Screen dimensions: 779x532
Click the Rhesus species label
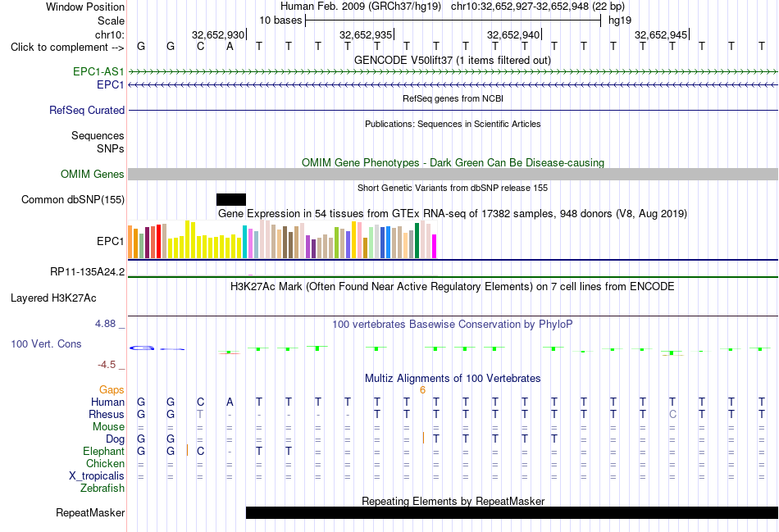coord(107,414)
